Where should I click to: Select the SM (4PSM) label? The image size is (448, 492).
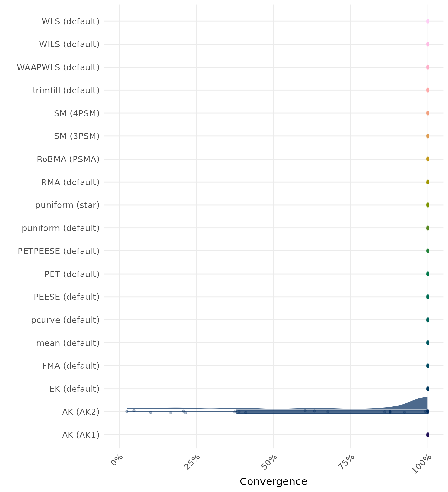pyautogui.click(x=77, y=113)
